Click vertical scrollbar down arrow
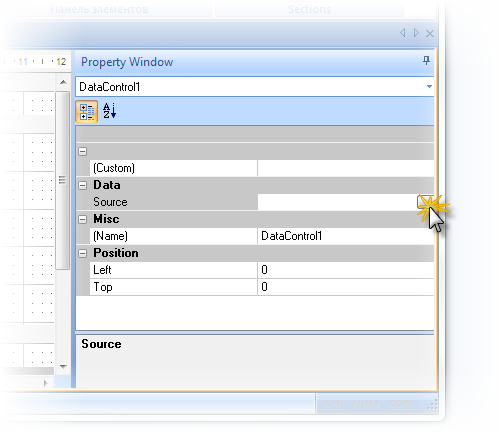Image resolution: width=501 pixels, height=435 pixels. tap(63, 366)
